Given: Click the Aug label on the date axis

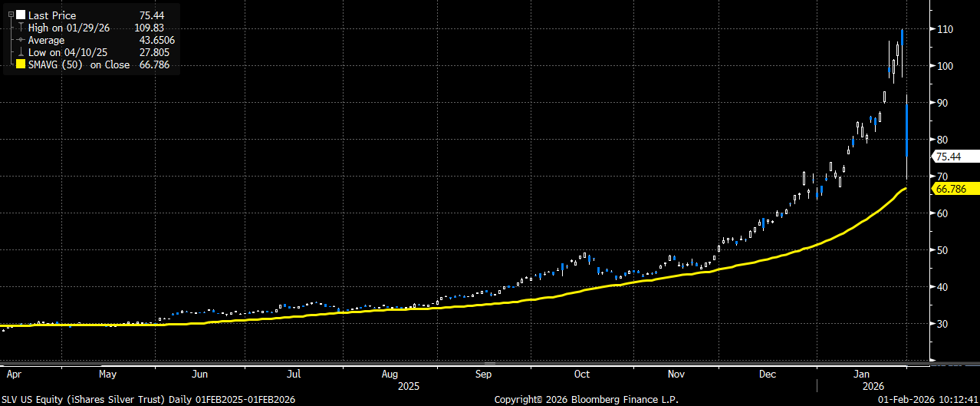Looking at the screenshot, I should point(390,375).
